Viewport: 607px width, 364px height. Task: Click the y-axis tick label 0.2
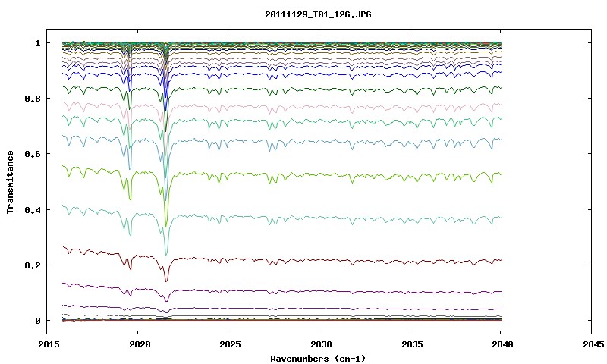click(x=33, y=265)
